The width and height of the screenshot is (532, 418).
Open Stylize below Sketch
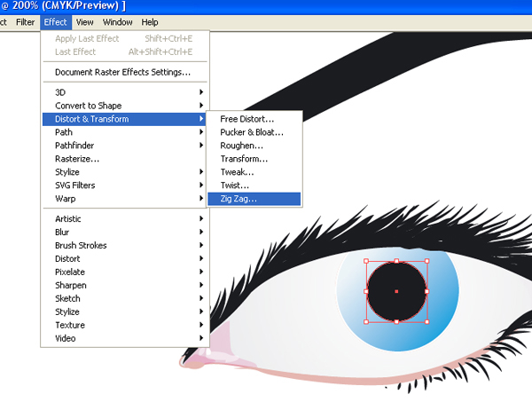point(125,312)
